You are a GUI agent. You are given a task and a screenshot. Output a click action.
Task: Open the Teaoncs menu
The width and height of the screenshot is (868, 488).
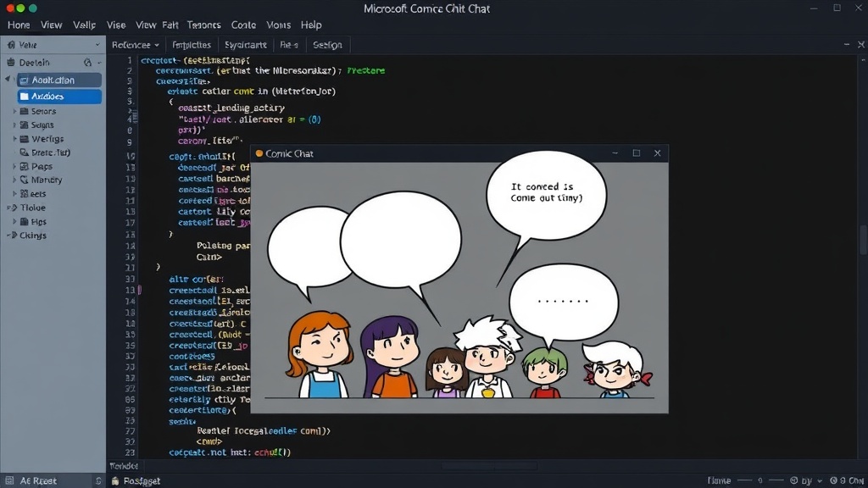pyautogui.click(x=203, y=25)
